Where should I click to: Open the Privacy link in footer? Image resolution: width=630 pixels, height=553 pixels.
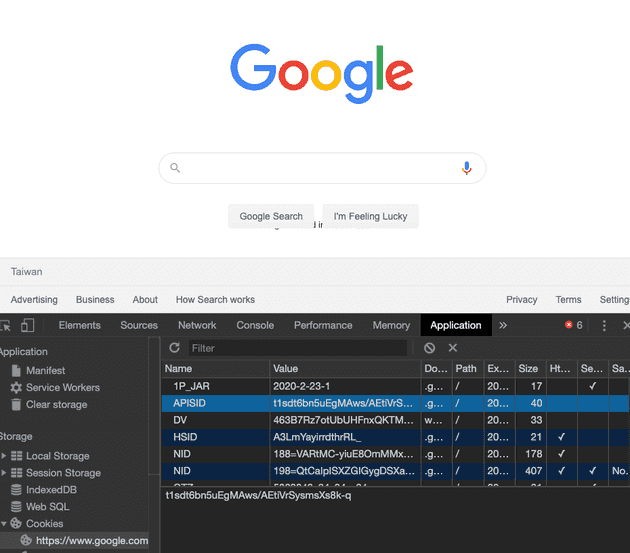521,299
